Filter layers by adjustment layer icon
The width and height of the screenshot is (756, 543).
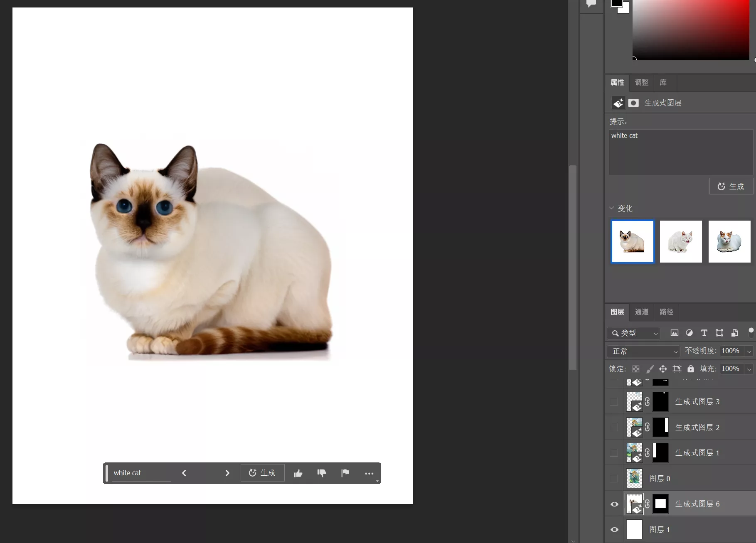tap(689, 333)
